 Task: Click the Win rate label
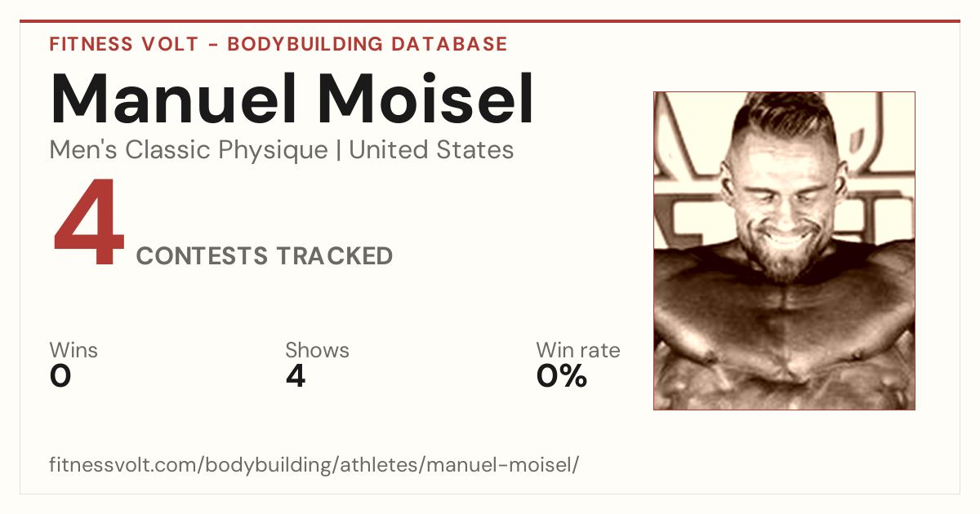(x=578, y=351)
